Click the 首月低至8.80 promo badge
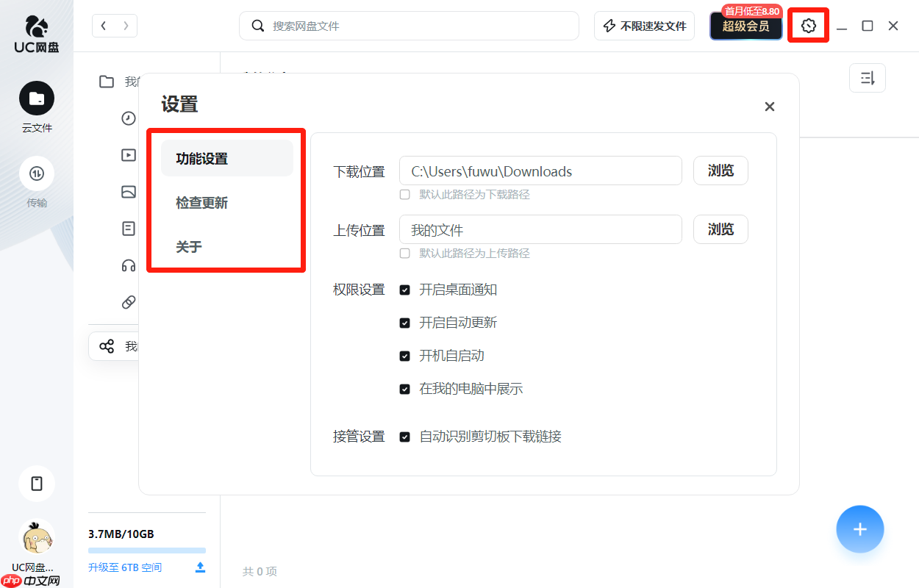The width and height of the screenshot is (919, 588). coord(751,11)
